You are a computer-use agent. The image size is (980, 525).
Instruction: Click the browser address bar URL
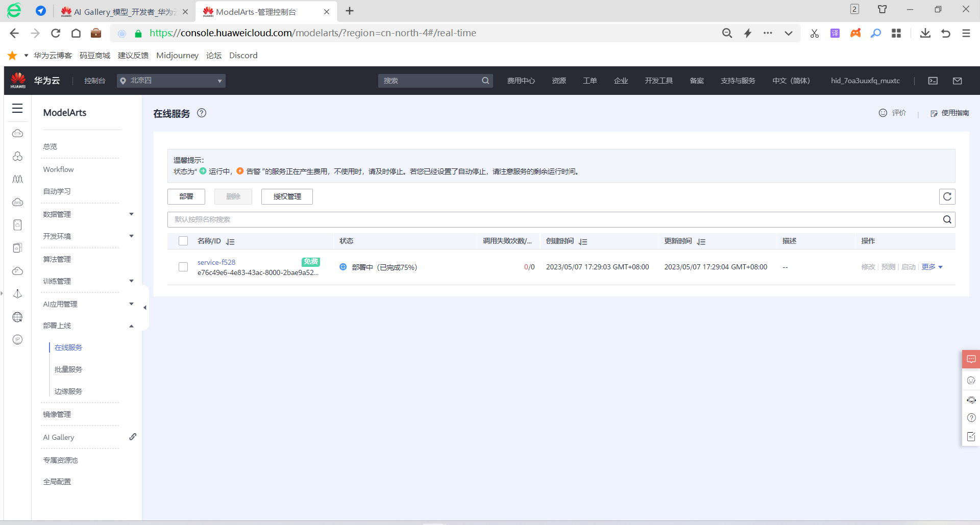pyautogui.click(x=313, y=33)
